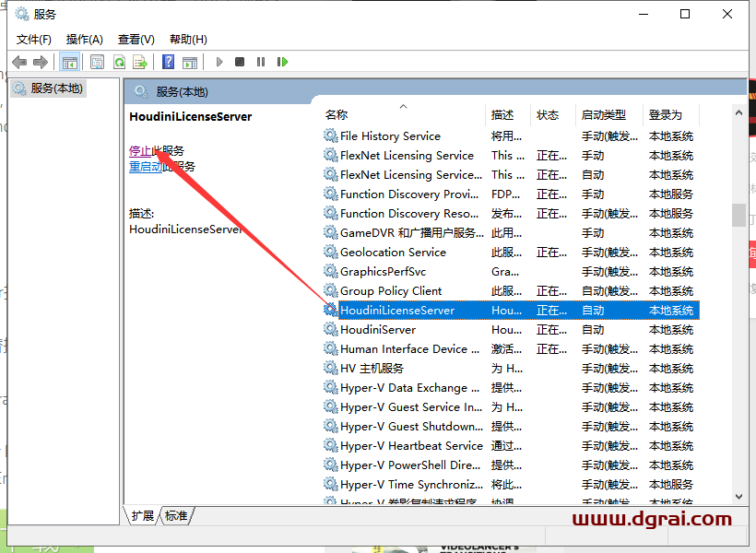Click the scrollbar up arrow in services list
This screenshot has height=553, width=756.
point(738,112)
